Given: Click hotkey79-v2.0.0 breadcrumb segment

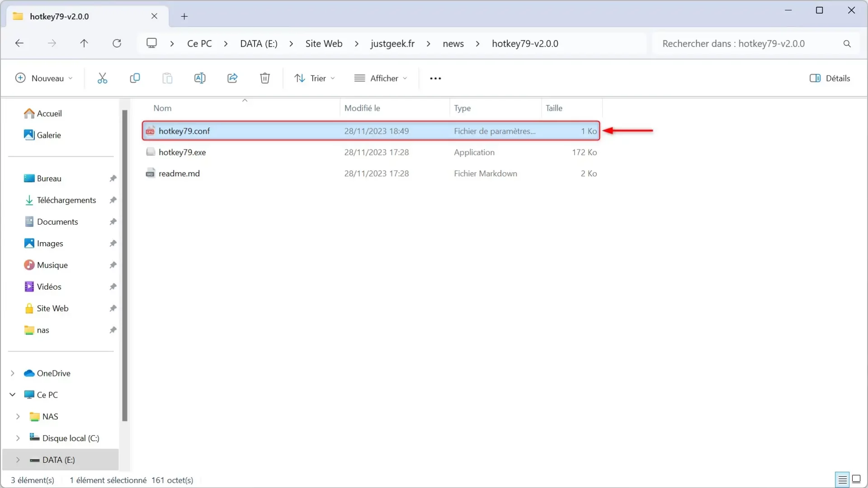Looking at the screenshot, I should (x=525, y=44).
